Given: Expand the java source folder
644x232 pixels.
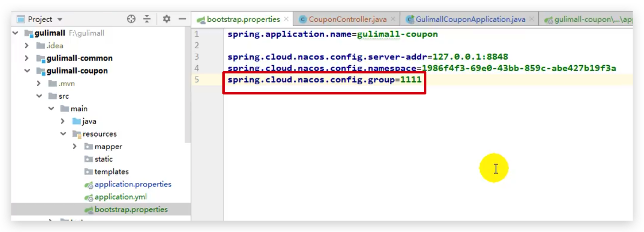Looking at the screenshot, I should (62, 121).
